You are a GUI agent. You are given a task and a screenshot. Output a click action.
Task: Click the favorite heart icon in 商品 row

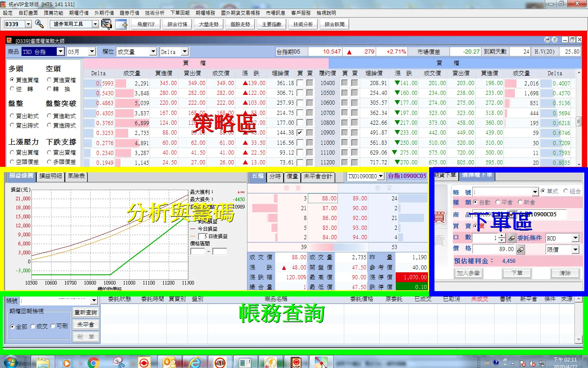pyautogui.click(x=512, y=214)
